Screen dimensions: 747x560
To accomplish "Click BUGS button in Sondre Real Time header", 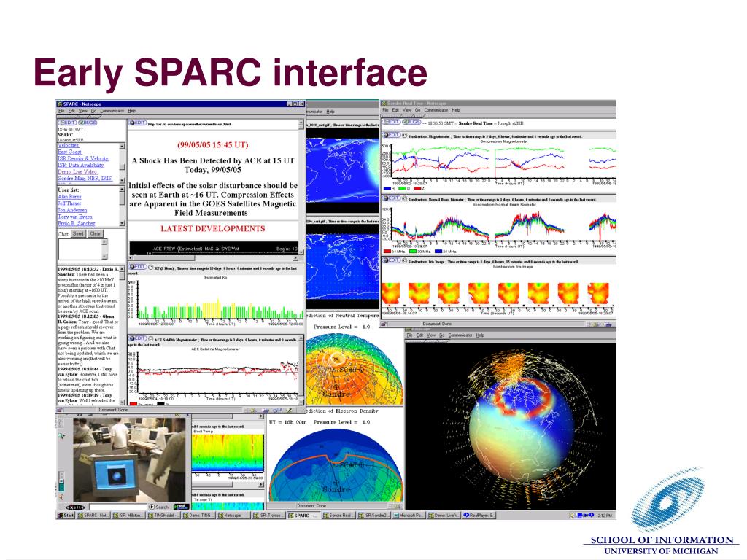I will [411, 122].
